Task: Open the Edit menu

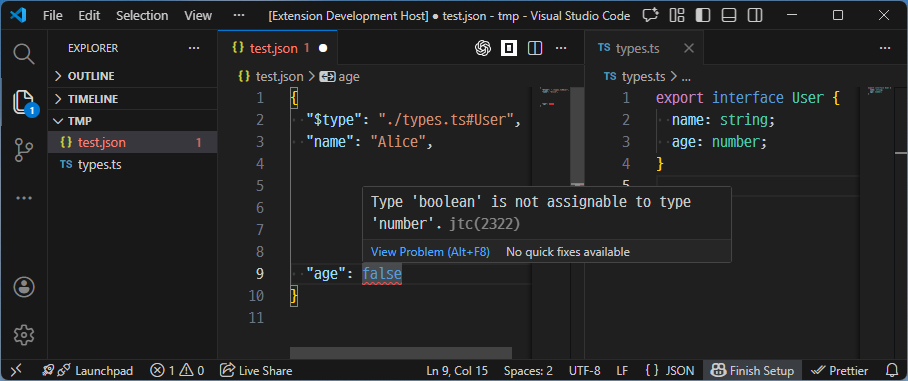Action: [89, 16]
